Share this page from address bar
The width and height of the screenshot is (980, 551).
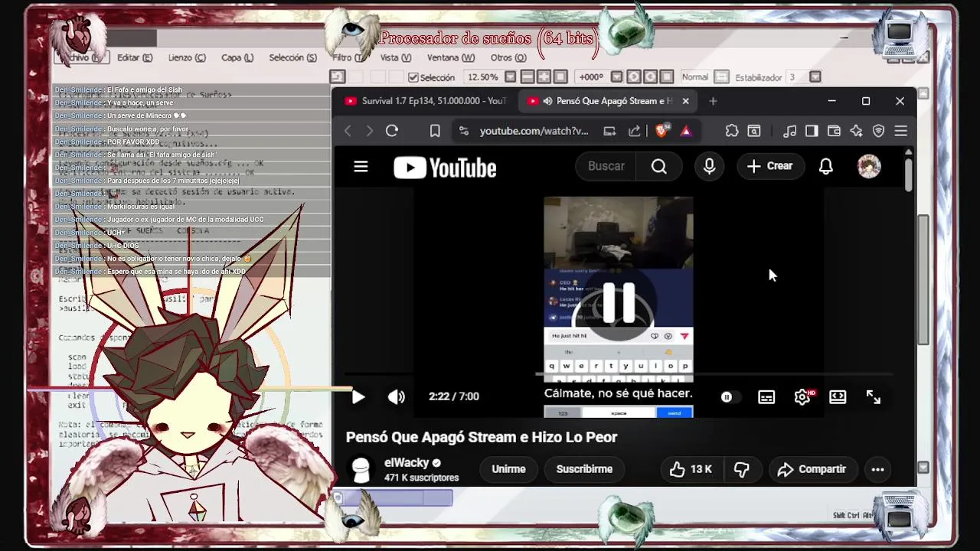pos(634,131)
